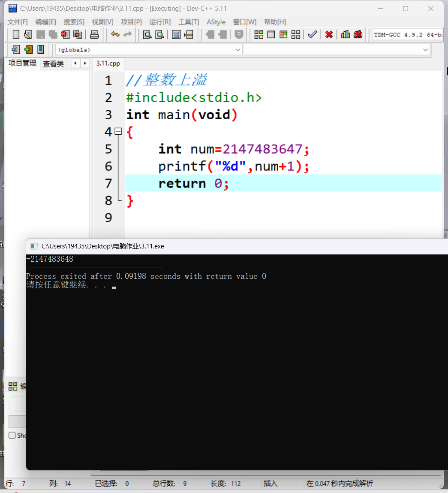Open the 帮助[H] menu
Image resolution: width=448 pixels, height=493 pixels.
[x=275, y=22]
